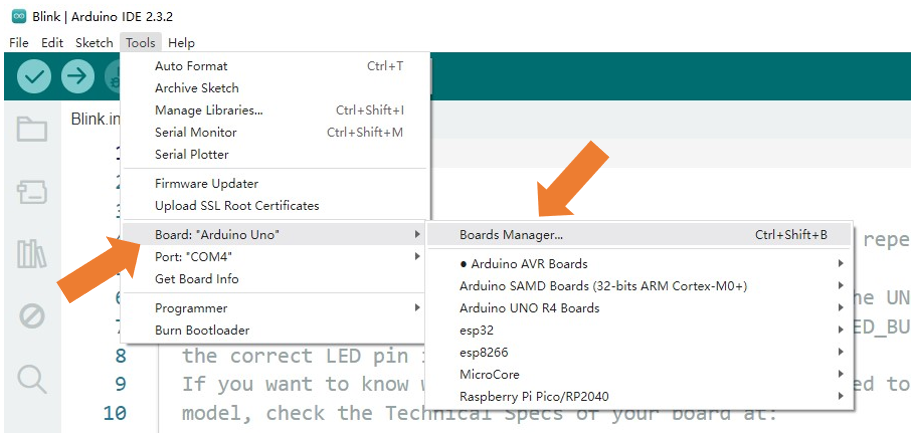Click the Arduino IDE logo in title bar
This screenshot has height=436, width=916.
19,16
